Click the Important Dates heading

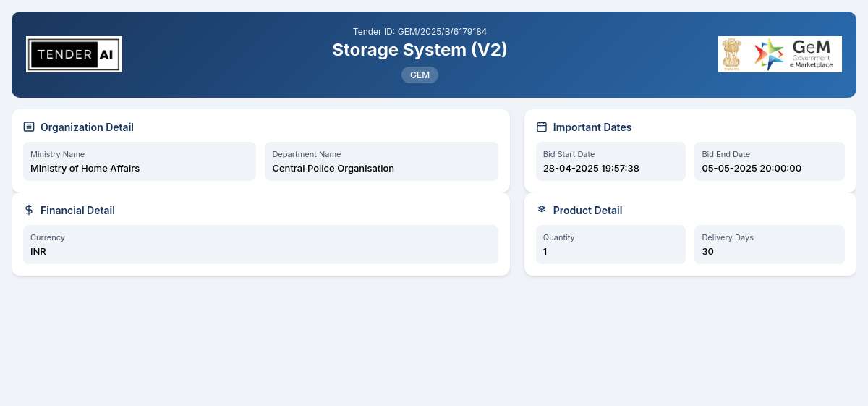point(592,127)
